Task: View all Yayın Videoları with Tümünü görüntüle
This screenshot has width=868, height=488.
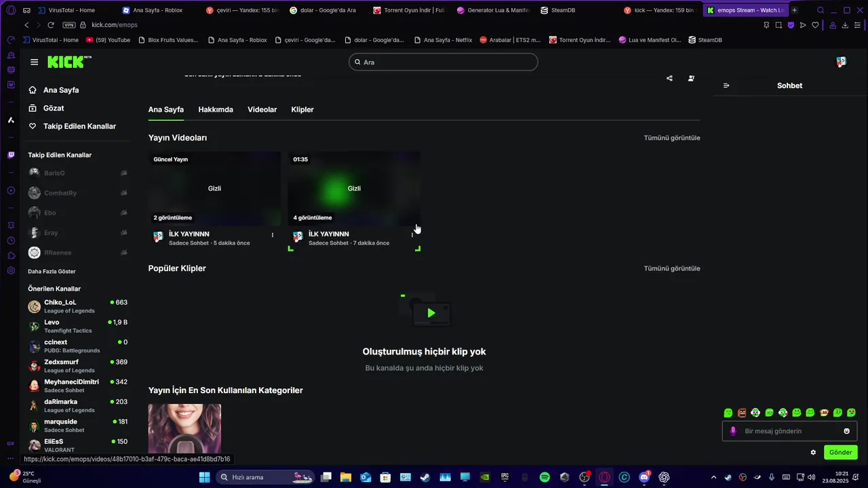Action: click(672, 138)
